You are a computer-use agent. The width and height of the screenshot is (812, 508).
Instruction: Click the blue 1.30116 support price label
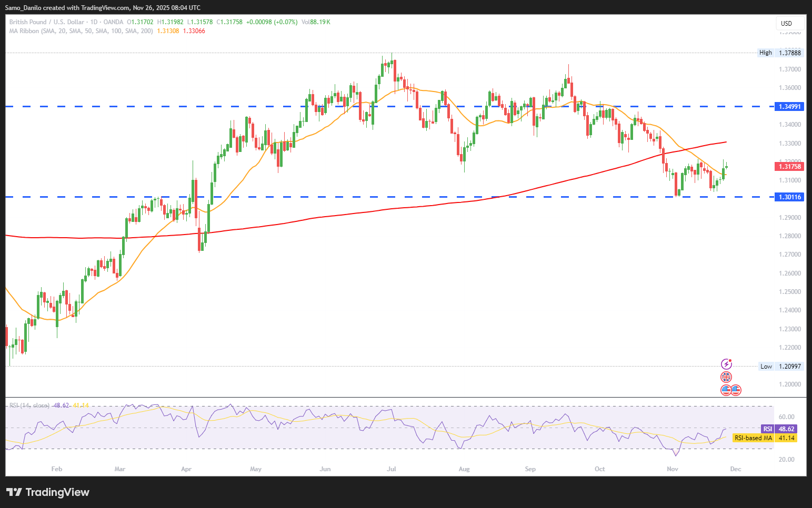[790, 197]
